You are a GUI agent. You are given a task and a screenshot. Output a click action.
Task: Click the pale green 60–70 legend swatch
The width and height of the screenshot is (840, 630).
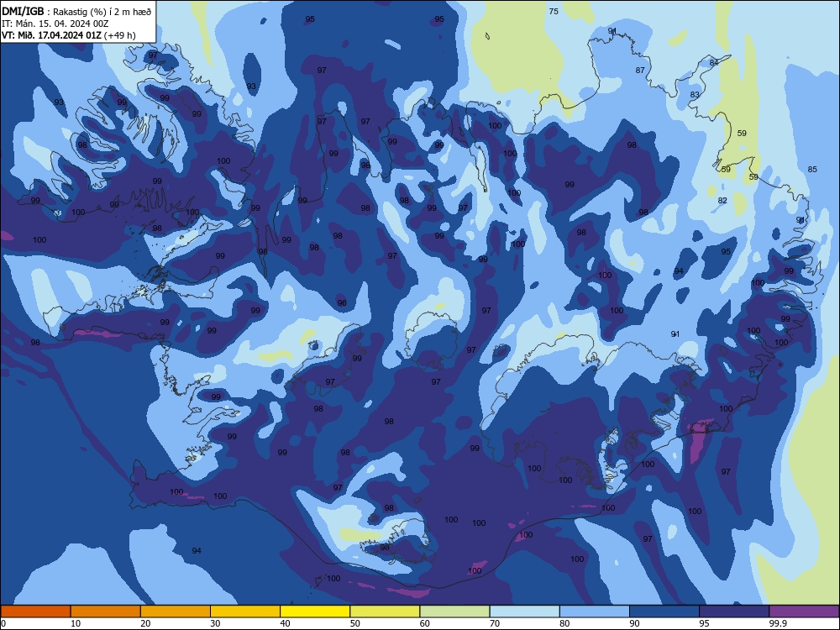click(454, 612)
